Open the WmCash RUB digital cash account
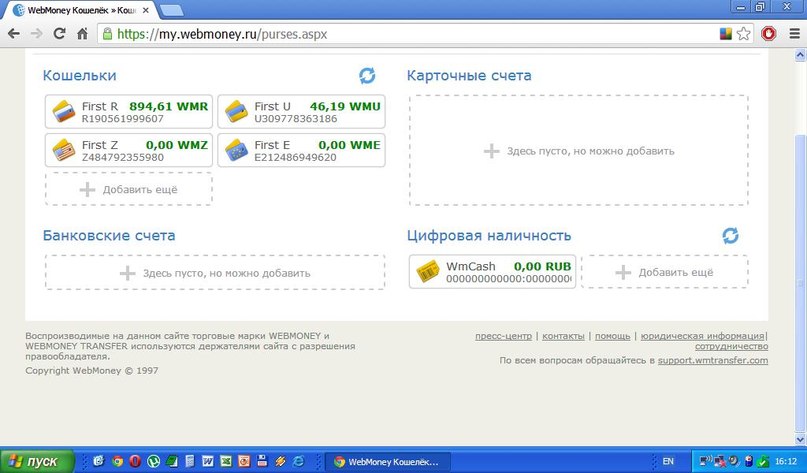Screen dimensions: 807x473 (492, 272)
